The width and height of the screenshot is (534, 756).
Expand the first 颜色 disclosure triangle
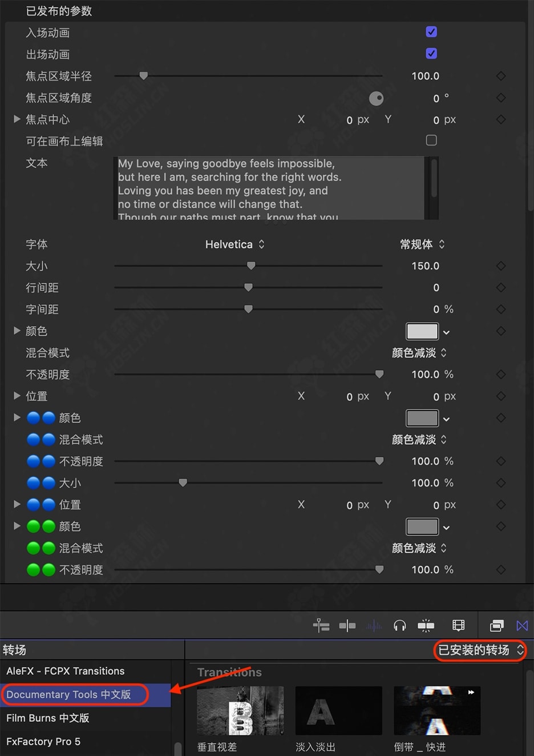[17, 331]
